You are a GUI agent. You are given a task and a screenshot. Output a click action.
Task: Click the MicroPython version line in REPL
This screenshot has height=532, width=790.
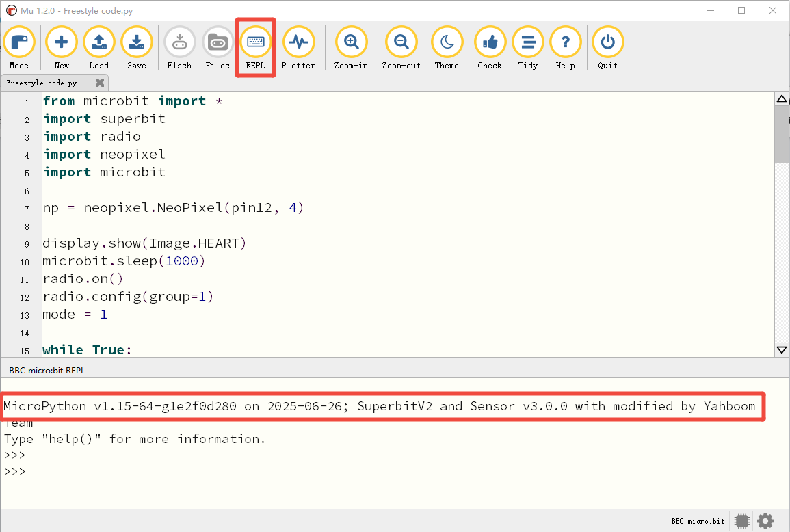tap(380, 406)
